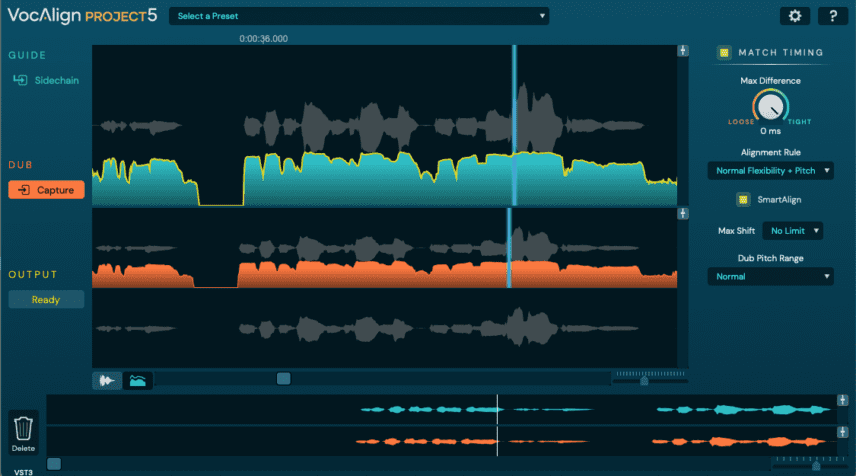Click the last orange clip in overview lane
This screenshot has height=476, width=856.
tap(739, 441)
